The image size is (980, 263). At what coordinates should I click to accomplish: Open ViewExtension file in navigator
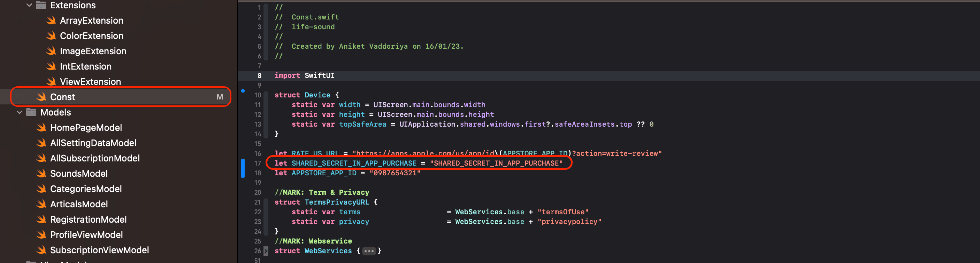point(90,82)
